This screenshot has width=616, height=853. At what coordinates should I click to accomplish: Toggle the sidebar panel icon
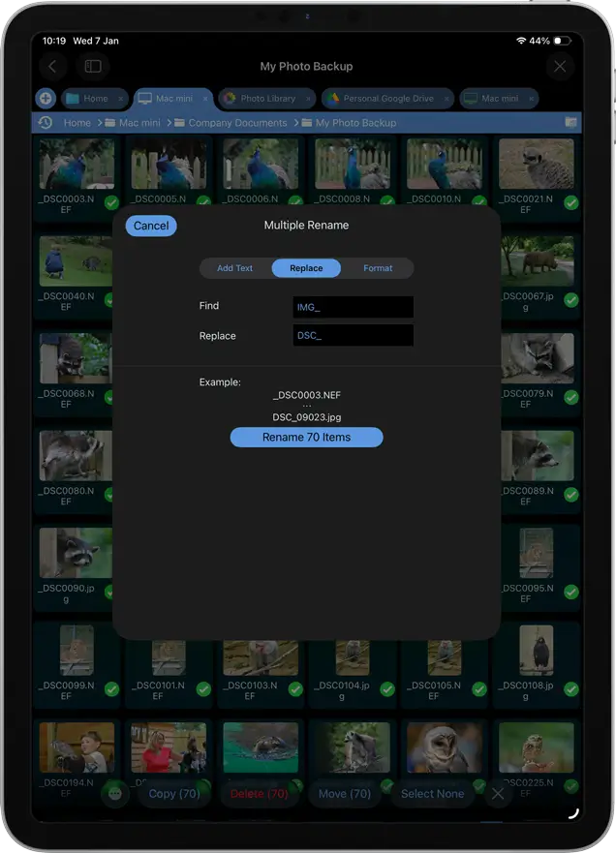click(93, 67)
